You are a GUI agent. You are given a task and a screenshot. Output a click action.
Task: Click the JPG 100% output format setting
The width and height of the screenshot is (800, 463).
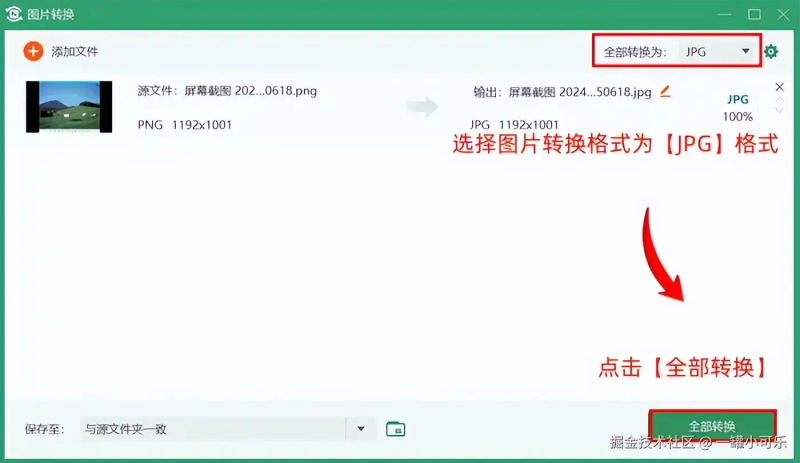coord(738,108)
